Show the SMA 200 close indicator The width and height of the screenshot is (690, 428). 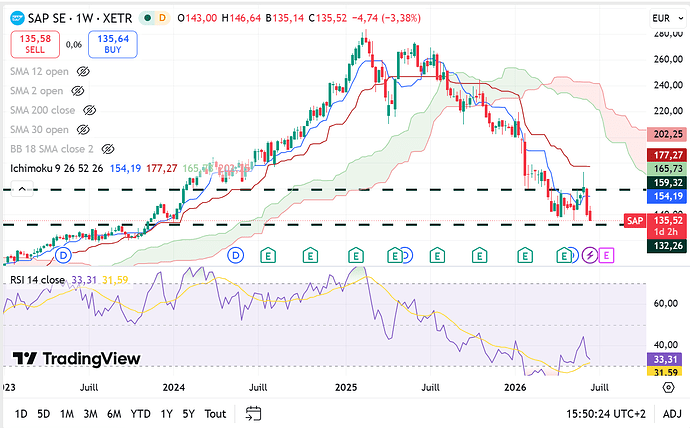(x=89, y=110)
